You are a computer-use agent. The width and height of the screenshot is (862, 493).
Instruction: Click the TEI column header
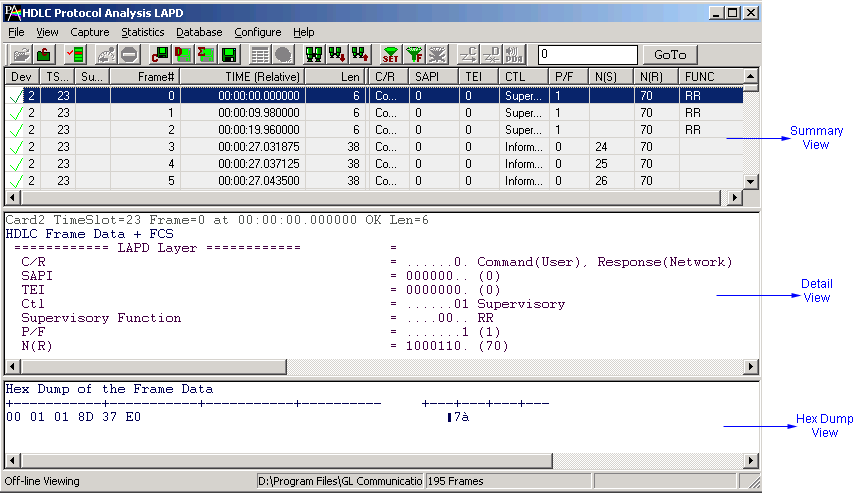point(478,76)
